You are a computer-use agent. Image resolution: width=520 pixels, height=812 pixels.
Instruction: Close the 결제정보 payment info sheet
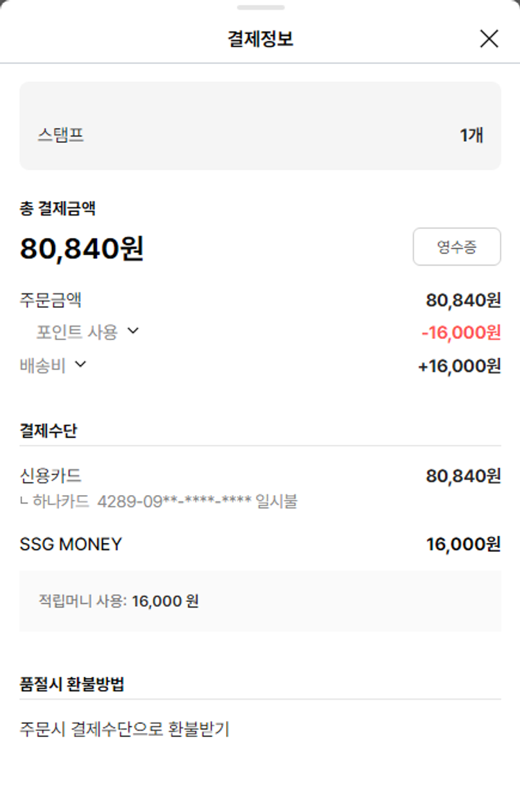[x=489, y=39]
